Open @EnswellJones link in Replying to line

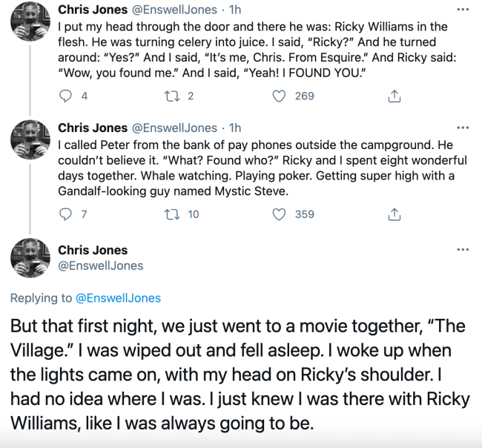(118, 298)
